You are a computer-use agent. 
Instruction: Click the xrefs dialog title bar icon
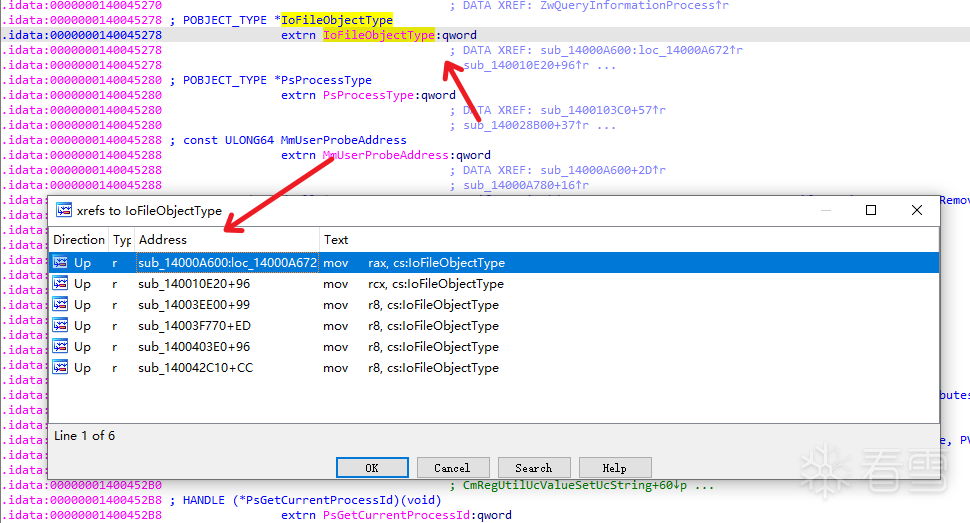pyautogui.click(x=64, y=210)
